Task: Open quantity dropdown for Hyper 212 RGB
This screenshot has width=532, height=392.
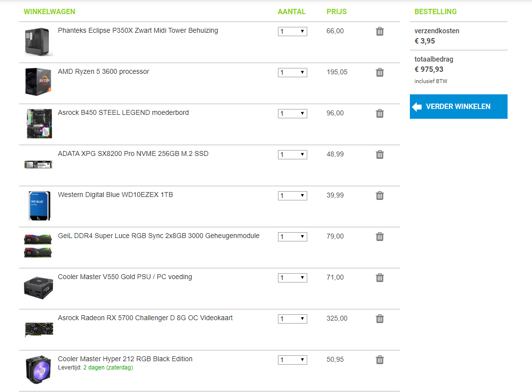Action: 293,360
